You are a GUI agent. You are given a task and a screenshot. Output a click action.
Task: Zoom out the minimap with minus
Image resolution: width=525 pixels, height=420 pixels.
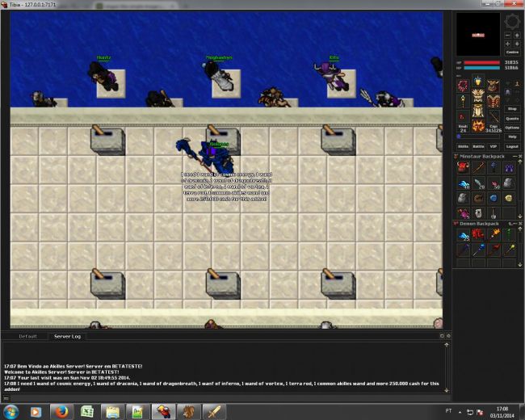(x=507, y=36)
